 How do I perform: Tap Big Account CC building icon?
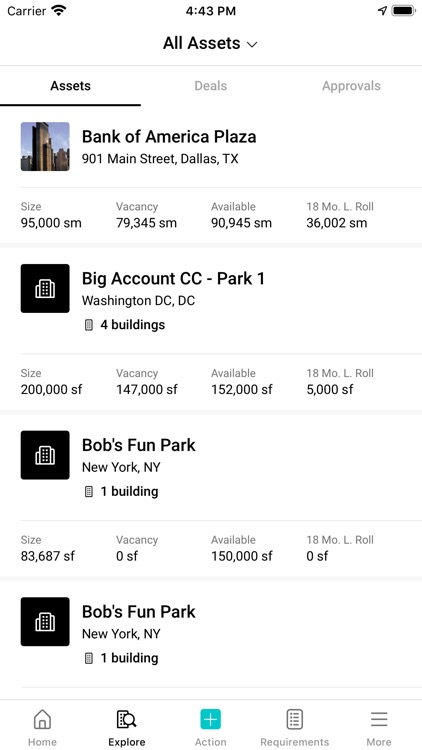(45, 288)
